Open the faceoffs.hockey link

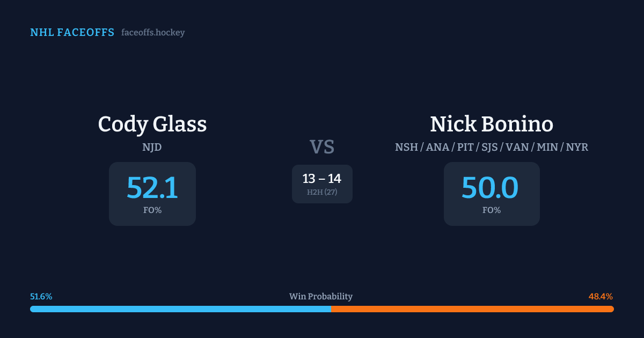[153, 33]
